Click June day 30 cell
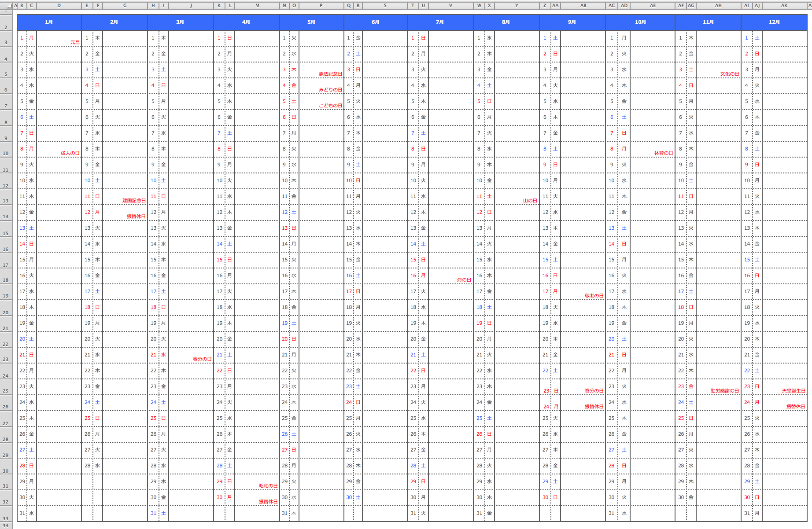The width and height of the screenshot is (812, 529). (x=349, y=497)
